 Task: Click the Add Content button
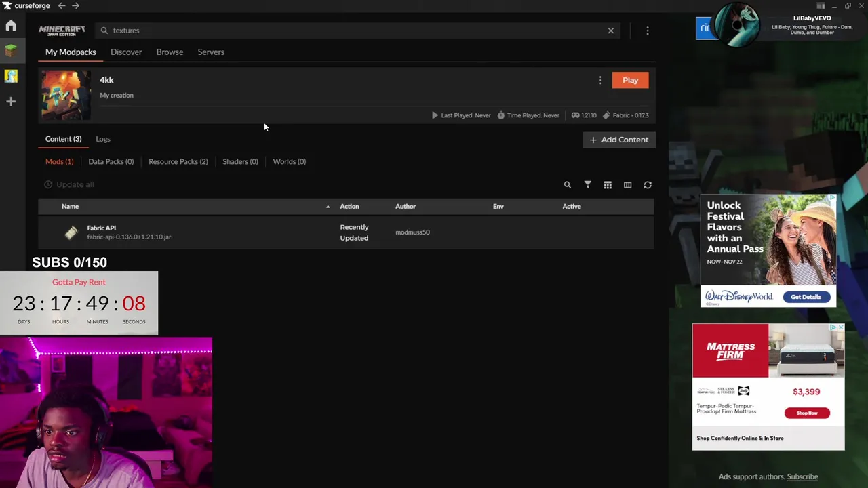(619, 140)
